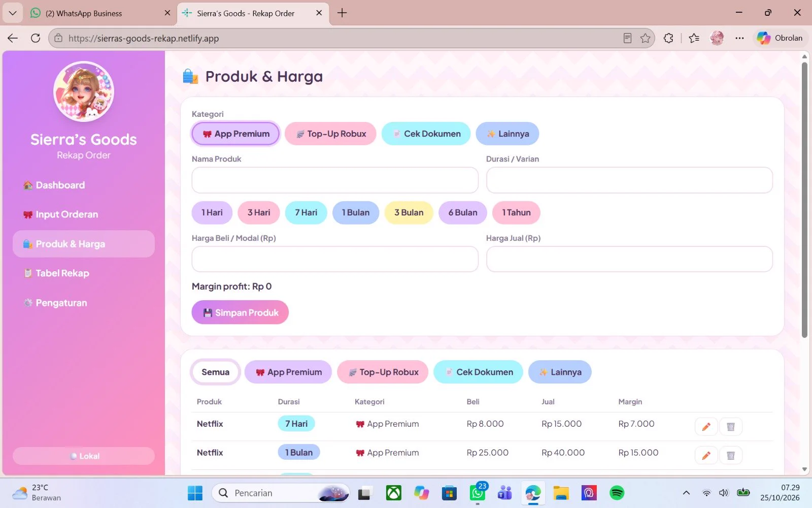The height and width of the screenshot is (508, 812).
Task: Delete the Netflix 7 Hari product row
Action: (x=731, y=427)
